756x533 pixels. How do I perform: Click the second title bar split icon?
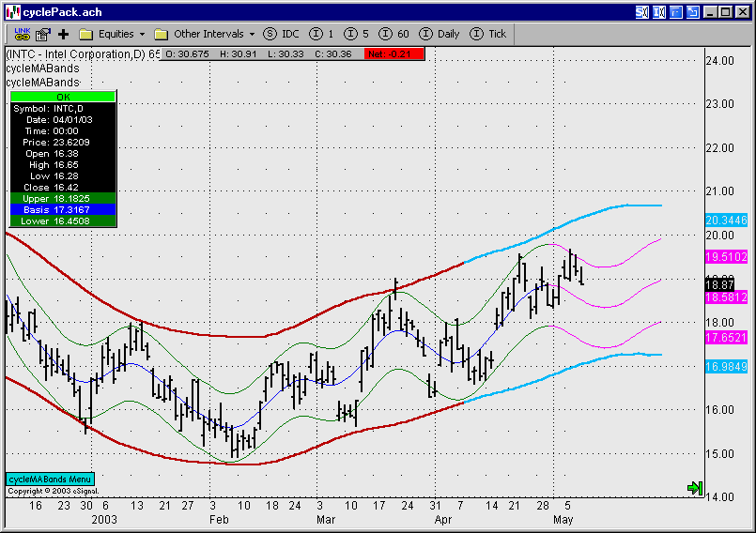(x=658, y=12)
